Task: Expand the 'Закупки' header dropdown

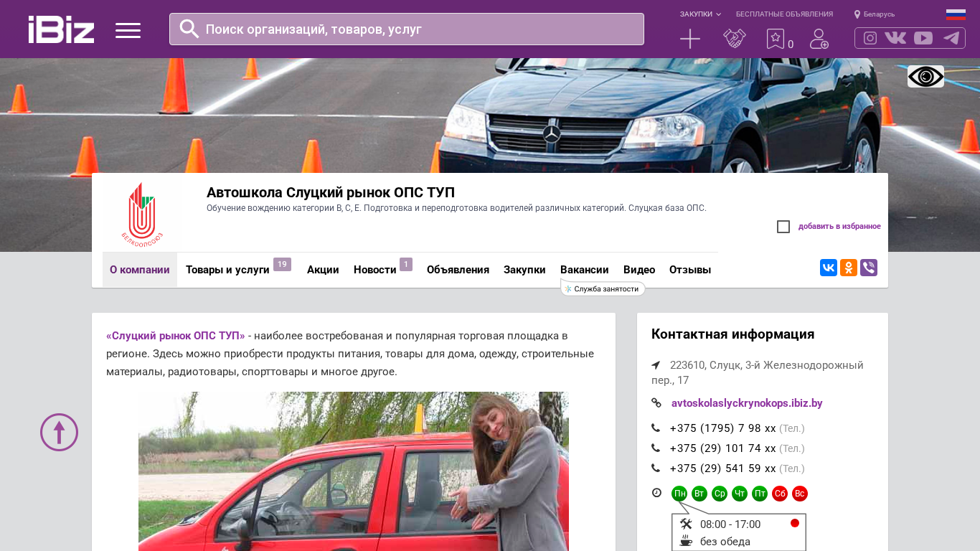Action: [x=700, y=14]
